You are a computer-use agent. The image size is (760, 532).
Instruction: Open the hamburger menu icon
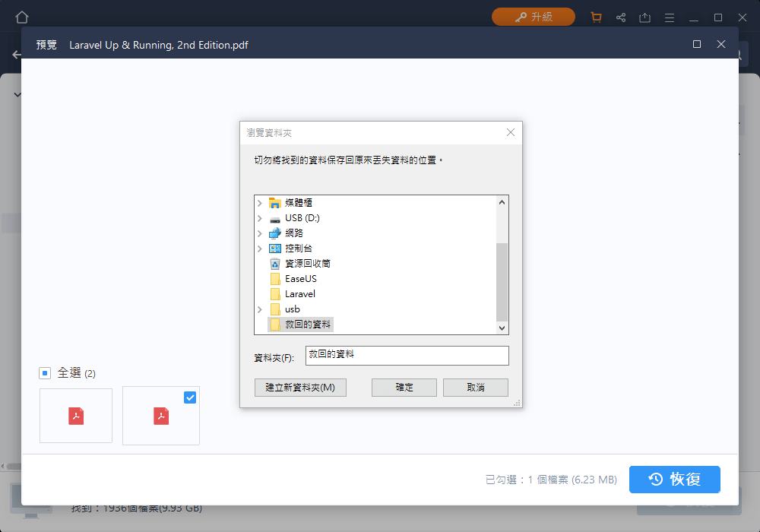coord(670,16)
